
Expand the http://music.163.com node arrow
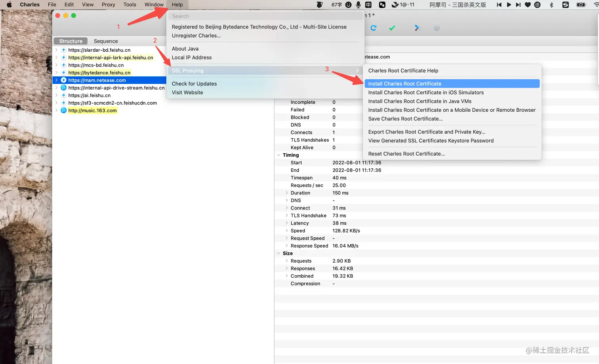tap(56, 111)
